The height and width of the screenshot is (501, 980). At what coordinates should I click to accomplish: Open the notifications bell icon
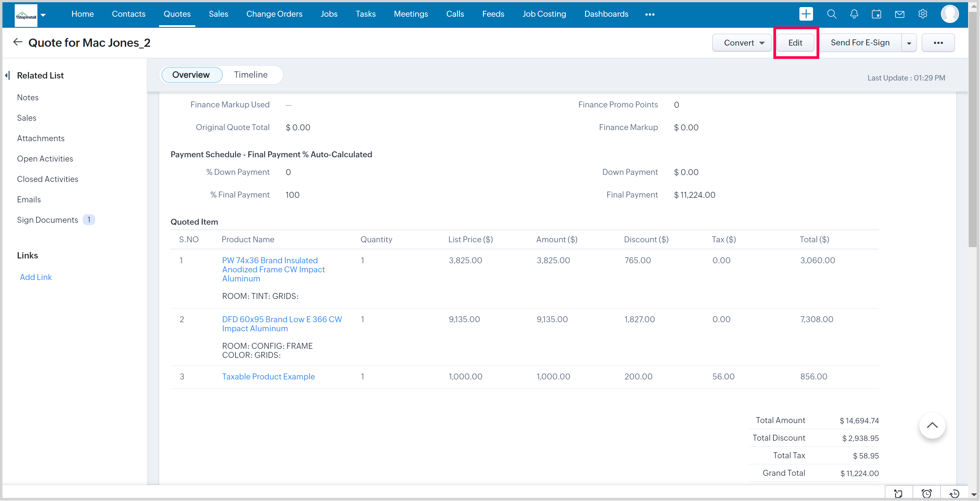[854, 14]
